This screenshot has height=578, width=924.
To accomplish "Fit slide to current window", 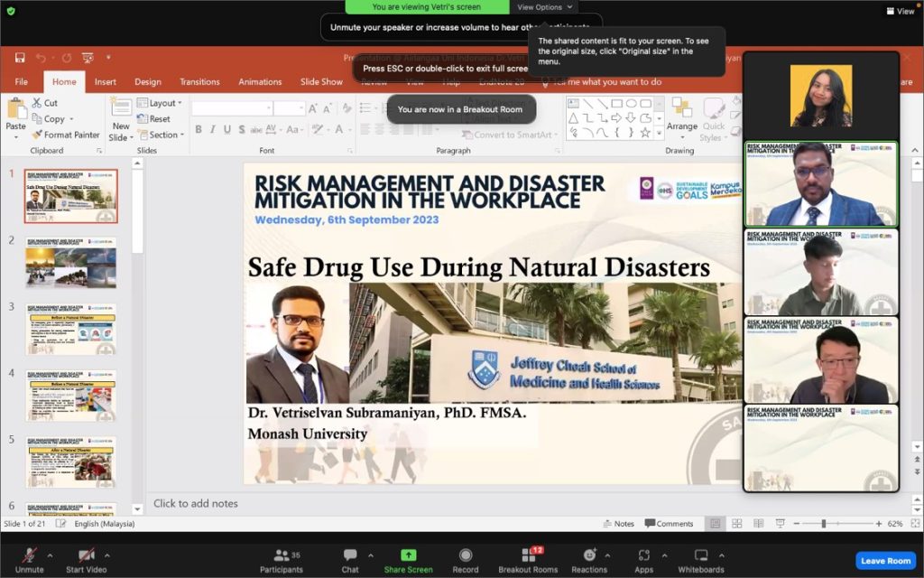I will coord(915,523).
